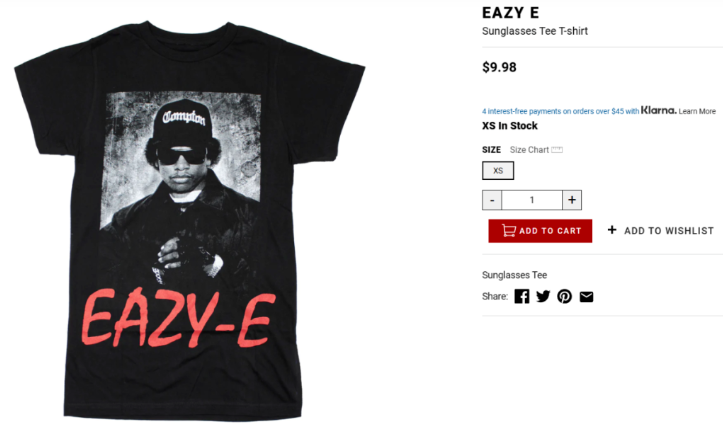Click the EAZY E product title
Viewport: 723px width, 428px height.
click(x=510, y=13)
